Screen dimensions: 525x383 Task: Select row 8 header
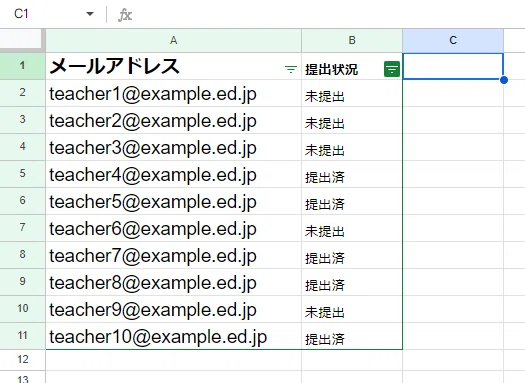click(22, 255)
